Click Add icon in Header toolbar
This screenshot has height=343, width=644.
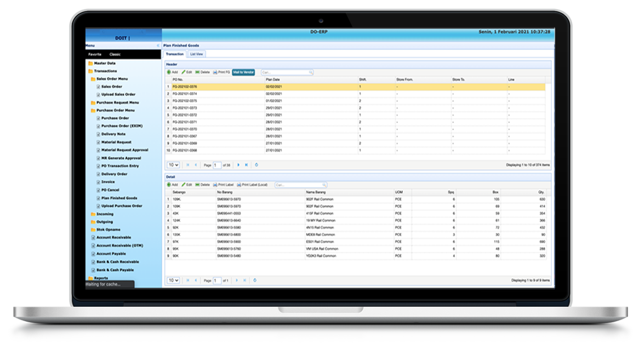click(169, 72)
